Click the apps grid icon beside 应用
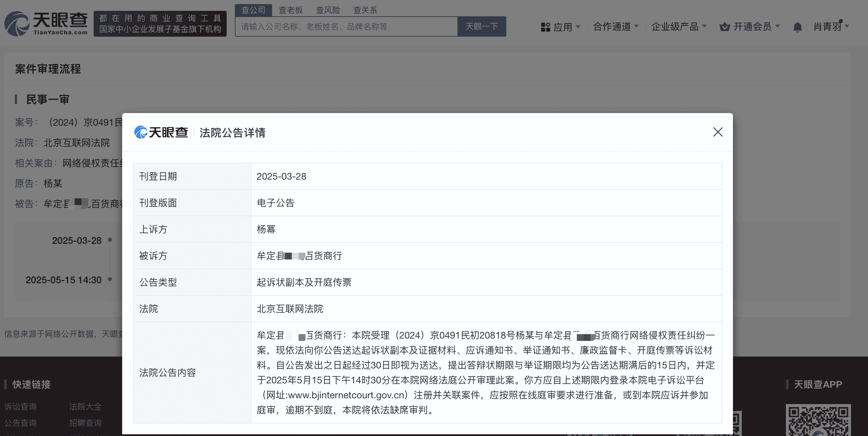 (x=545, y=26)
